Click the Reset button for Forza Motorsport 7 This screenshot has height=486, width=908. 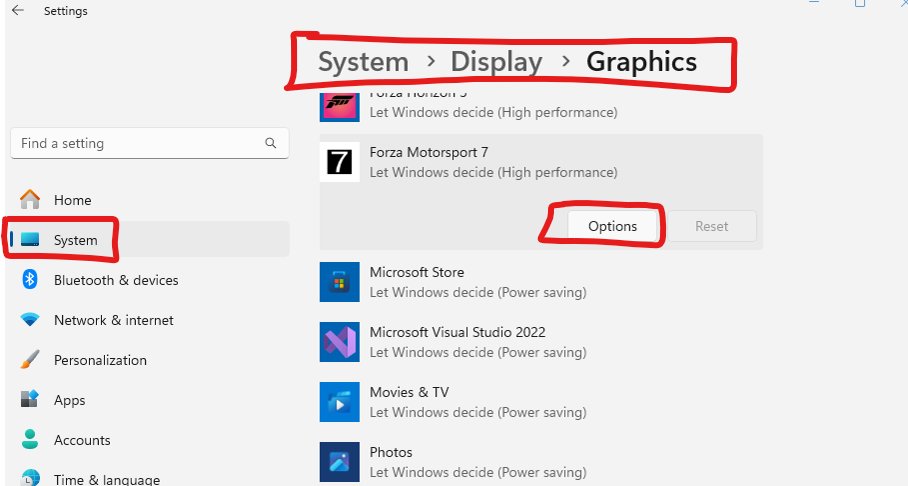712,226
